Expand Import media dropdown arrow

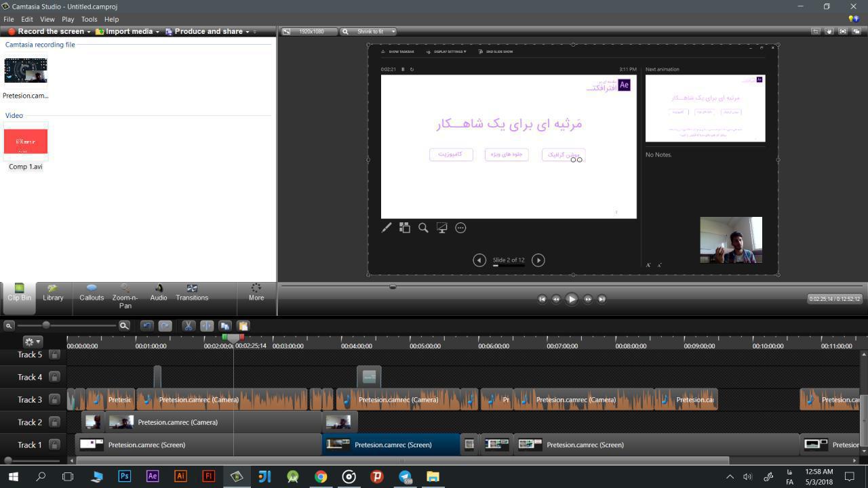click(x=157, y=32)
